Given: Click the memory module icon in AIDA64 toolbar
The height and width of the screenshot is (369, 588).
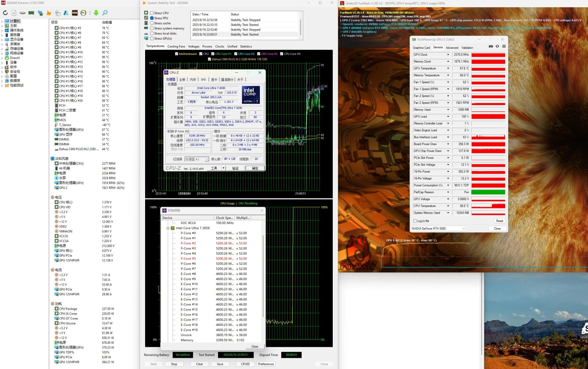Looking at the screenshot, I should (x=31, y=13).
